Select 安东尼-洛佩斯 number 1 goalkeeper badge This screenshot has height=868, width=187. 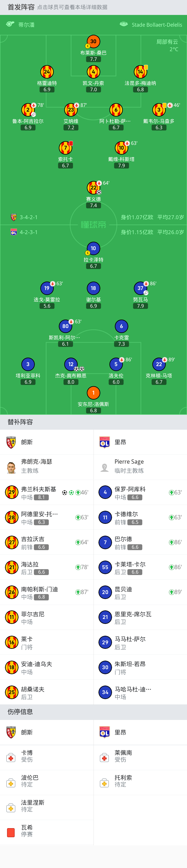93,393
